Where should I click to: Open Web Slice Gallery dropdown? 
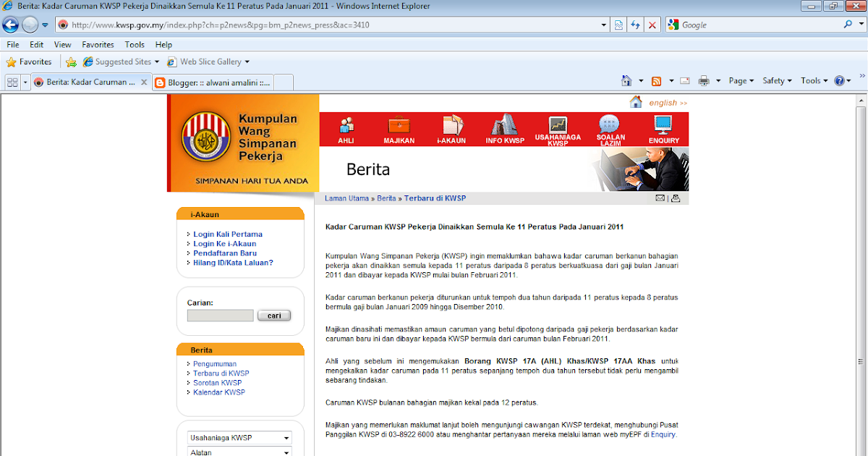(208, 62)
